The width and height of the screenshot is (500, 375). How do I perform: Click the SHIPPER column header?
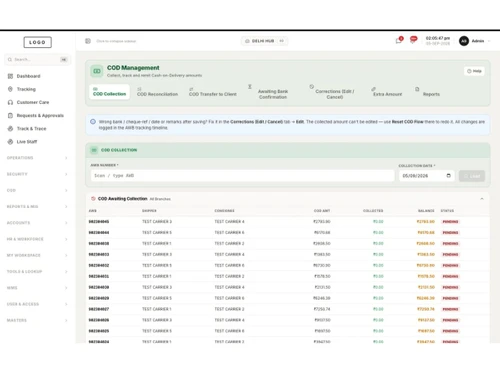149,211
